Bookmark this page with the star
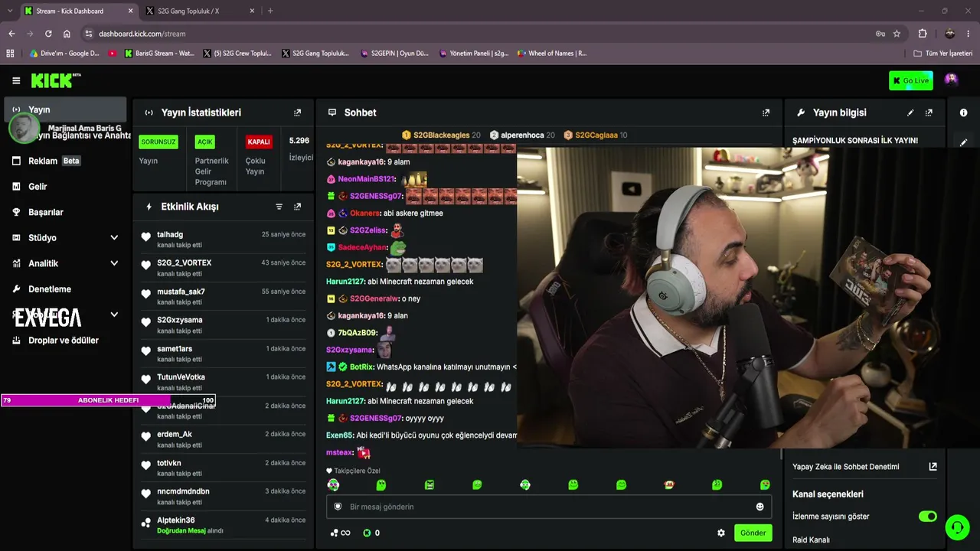This screenshot has width=980, height=551. click(897, 34)
